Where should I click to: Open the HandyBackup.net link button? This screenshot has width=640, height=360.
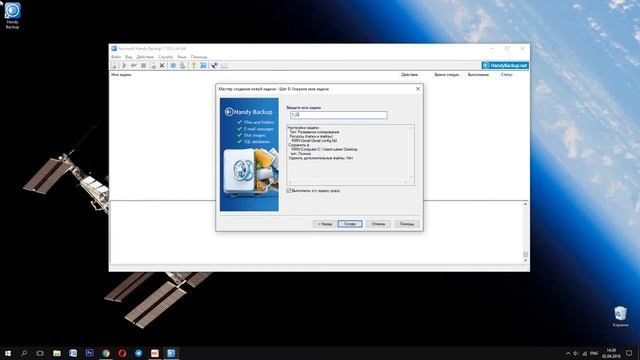(505, 65)
